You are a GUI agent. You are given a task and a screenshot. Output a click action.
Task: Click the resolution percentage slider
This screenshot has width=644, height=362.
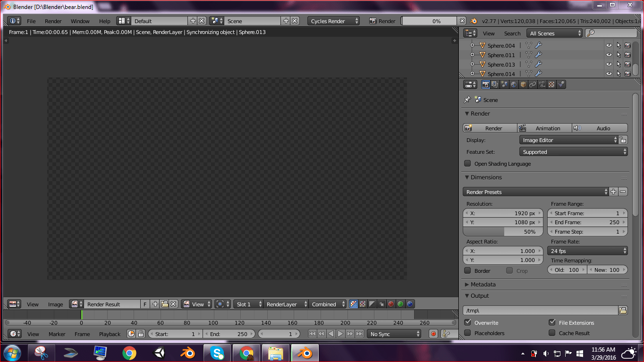pos(503,231)
